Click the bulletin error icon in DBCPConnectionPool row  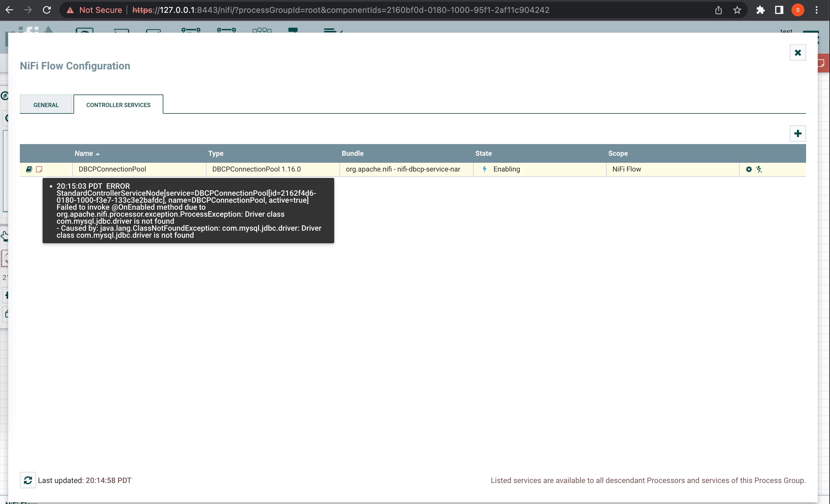pyautogui.click(x=39, y=169)
